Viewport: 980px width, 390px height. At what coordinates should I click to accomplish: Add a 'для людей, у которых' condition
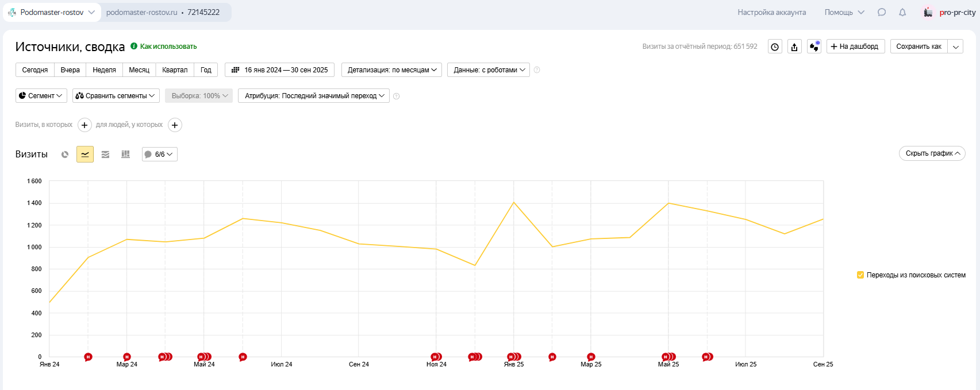(175, 125)
